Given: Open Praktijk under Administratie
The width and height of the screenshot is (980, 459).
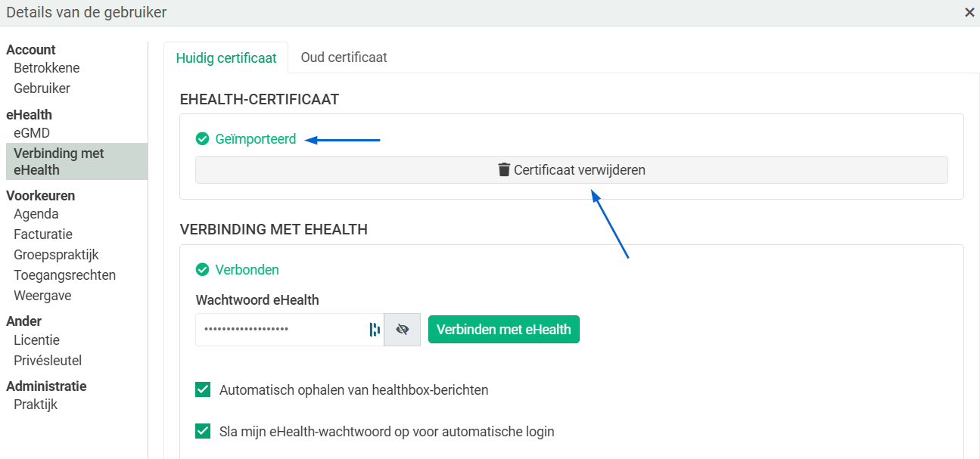Looking at the screenshot, I should [36, 405].
